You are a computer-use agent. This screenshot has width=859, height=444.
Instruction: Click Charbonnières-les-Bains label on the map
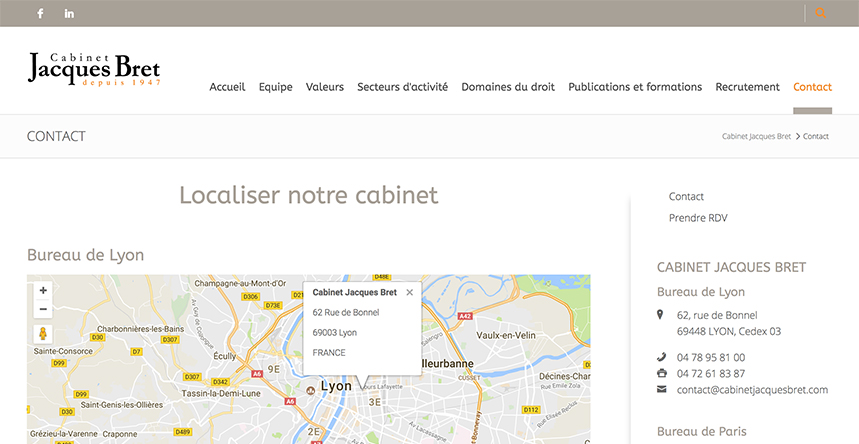pyautogui.click(x=141, y=329)
